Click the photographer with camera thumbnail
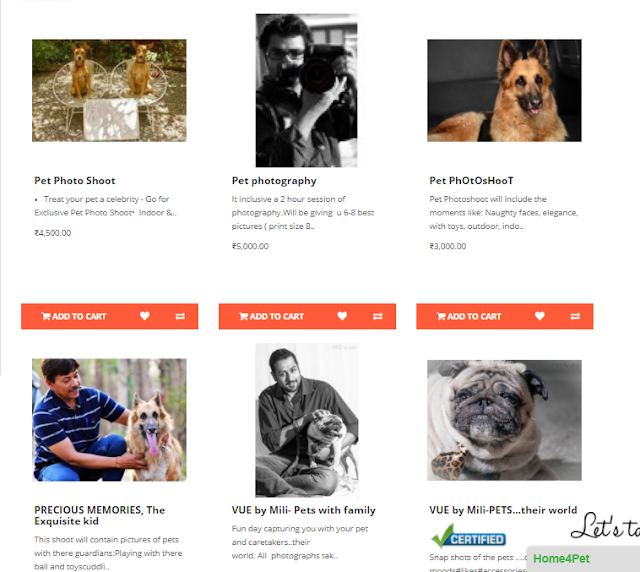The height and width of the screenshot is (572, 640). [x=306, y=90]
